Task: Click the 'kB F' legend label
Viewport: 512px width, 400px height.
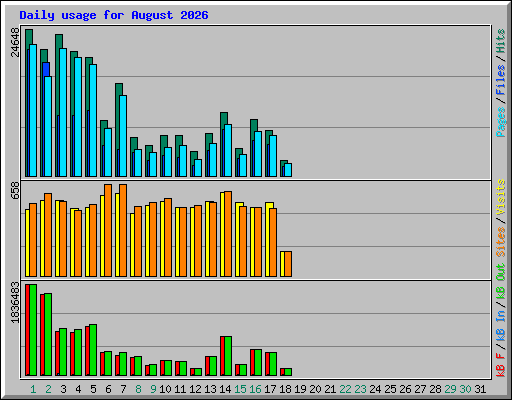Action: pos(501,364)
